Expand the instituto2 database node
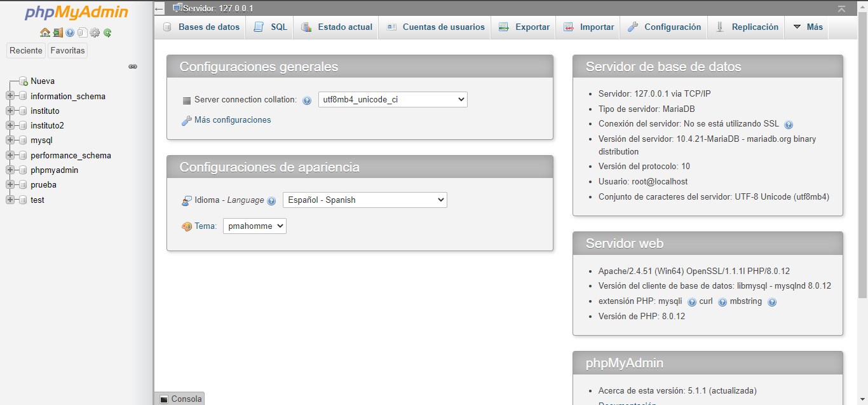 (10, 126)
